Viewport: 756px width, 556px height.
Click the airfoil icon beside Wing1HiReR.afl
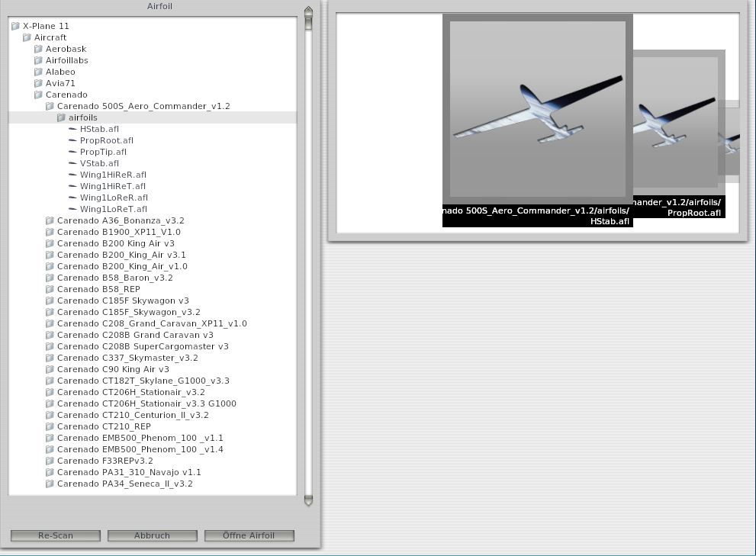click(x=72, y=175)
